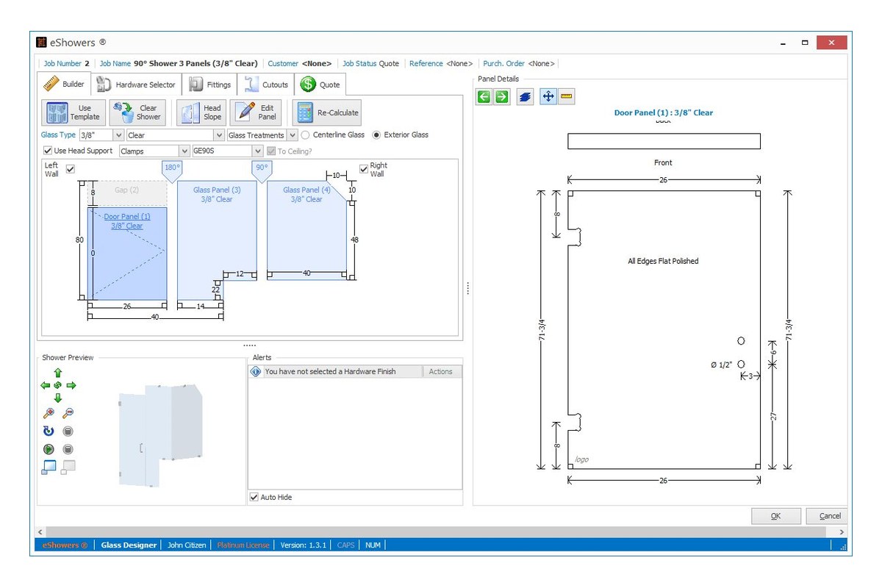Click the 90° angle marker
This screenshot has height=588, width=882.
point(262,170)
